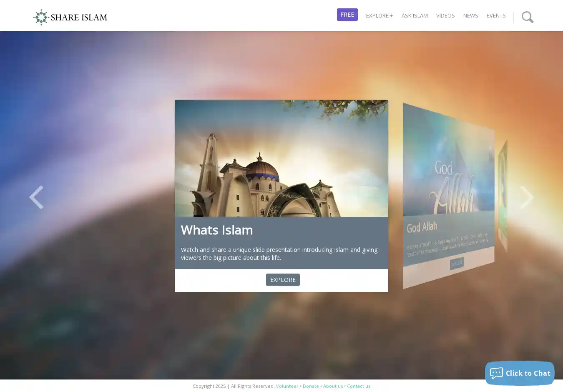Image resolution: width=563 pixels, height=392 pixels.
Task: Expand the EXPLORE + menu
Action: point(379,15)
